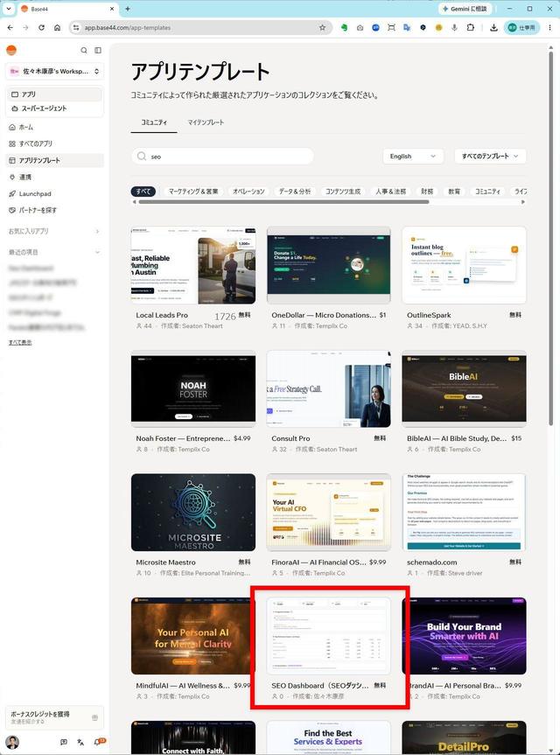Click the horizontal category scrollbar

coord(283,202)
